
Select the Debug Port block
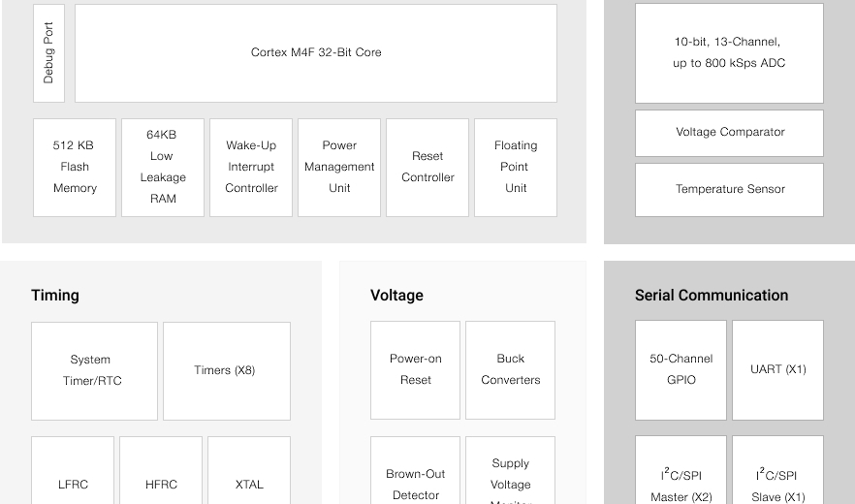[x=48, y=53]
